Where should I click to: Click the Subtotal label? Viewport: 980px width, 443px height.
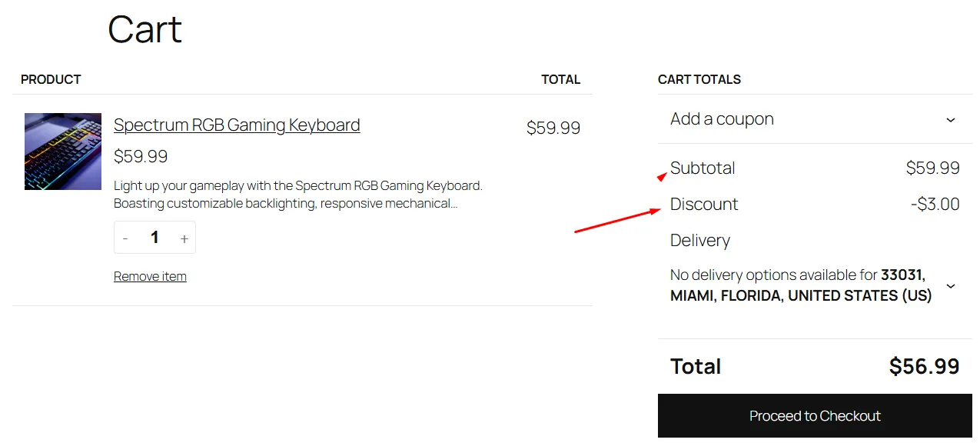703,168
